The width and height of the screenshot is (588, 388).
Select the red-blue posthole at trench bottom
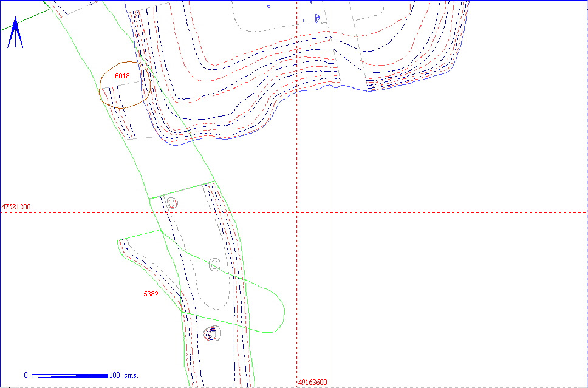tap(212, 333)
